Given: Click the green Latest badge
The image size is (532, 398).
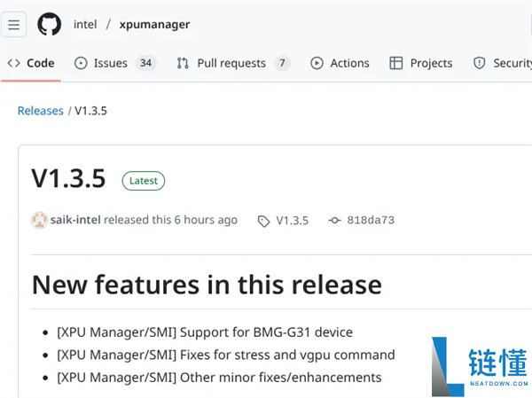Looking at the screenshot, I should [x=143, y=180].
